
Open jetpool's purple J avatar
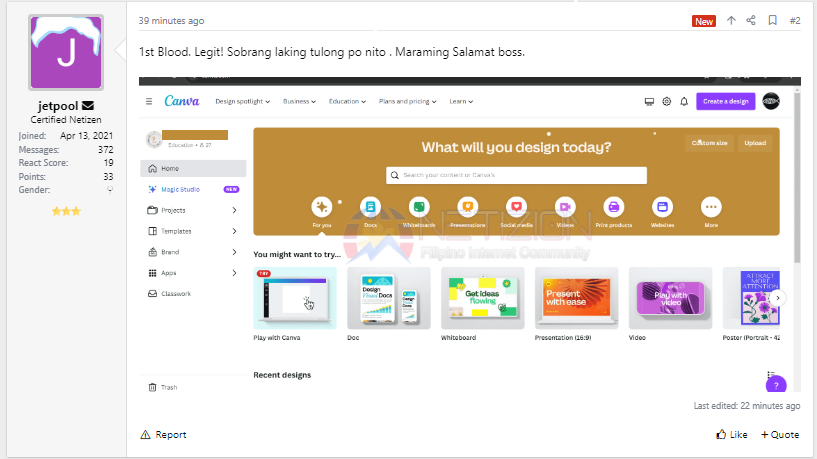[x=66, y=52]
